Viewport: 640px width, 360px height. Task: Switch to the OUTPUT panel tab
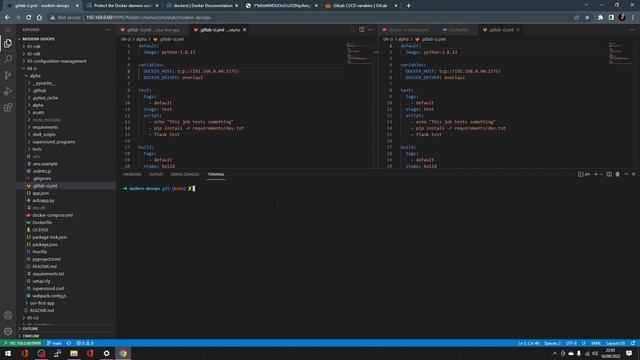point(156,174)
